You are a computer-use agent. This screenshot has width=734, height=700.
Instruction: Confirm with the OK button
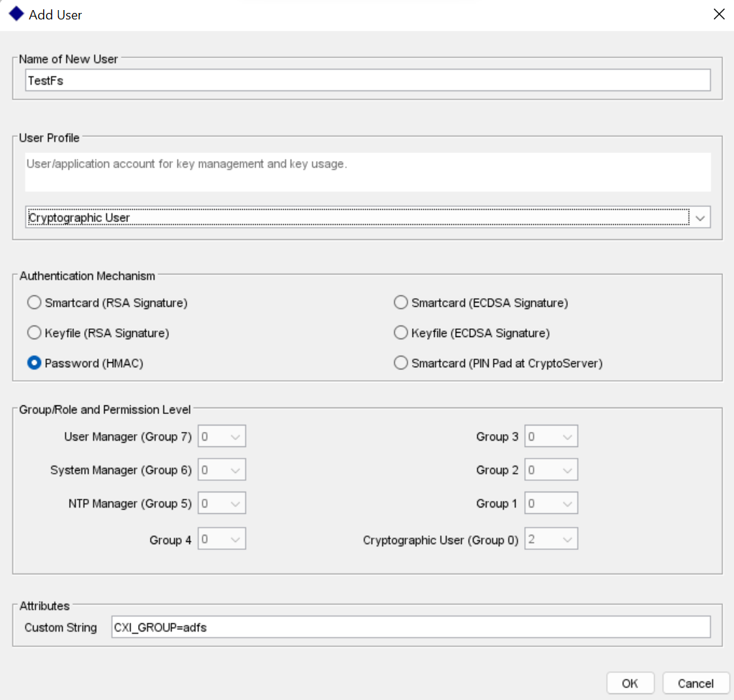point(630,683)
